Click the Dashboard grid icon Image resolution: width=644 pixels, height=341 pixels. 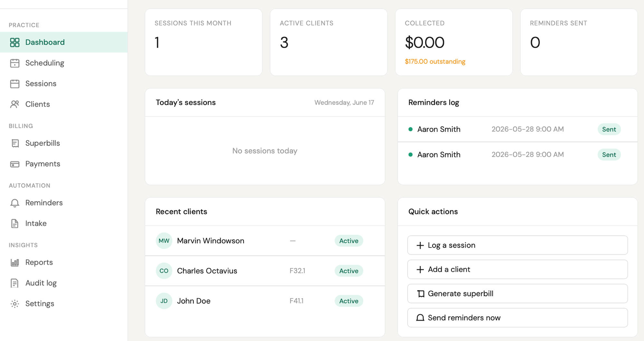tap(15, 42)
